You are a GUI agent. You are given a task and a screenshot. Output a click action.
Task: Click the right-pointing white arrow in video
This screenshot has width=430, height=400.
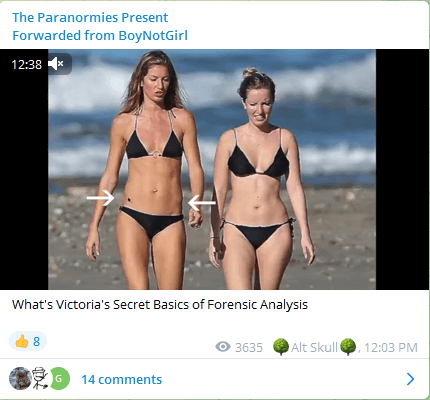100,198
